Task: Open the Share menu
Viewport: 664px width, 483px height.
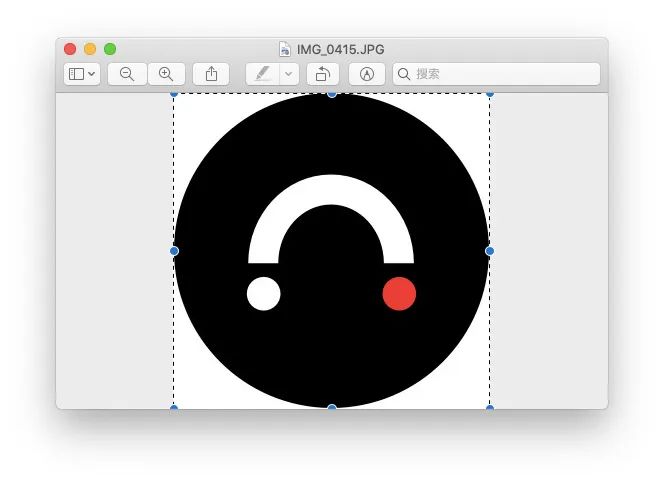Action: [211, 74]
